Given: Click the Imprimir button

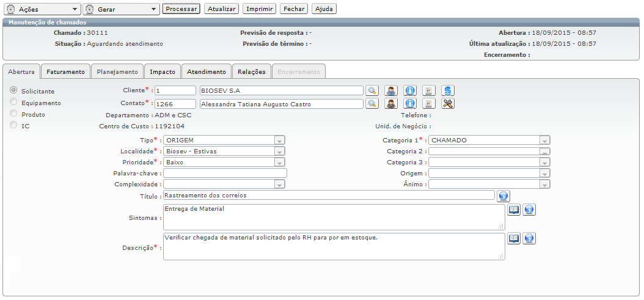Looking at the screenshot, I should click(x=260, y=9).
